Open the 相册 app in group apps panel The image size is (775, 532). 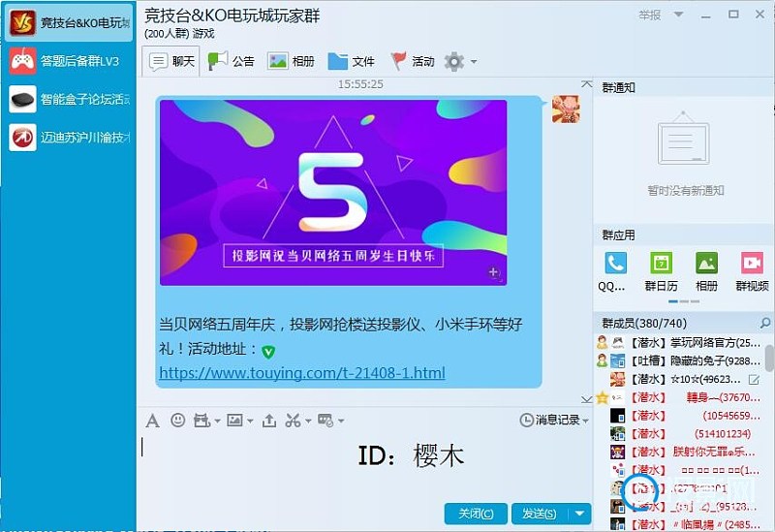[706, 271]
